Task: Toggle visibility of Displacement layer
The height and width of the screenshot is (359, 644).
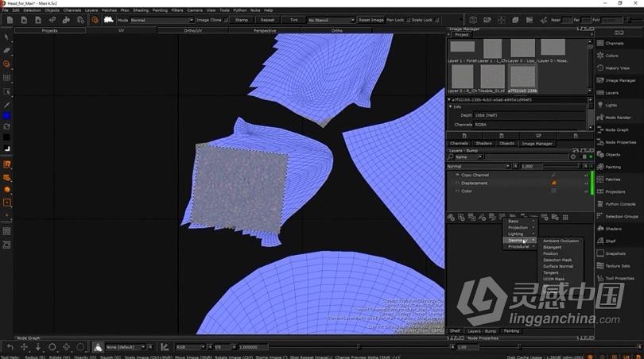Action: tap(457, 183)
